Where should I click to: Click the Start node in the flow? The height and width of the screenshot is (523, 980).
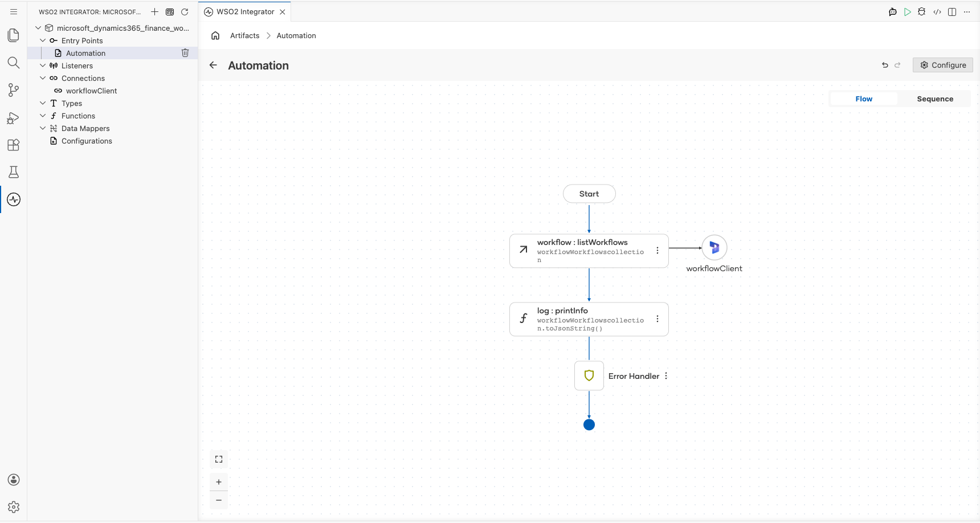coord(589,194)
